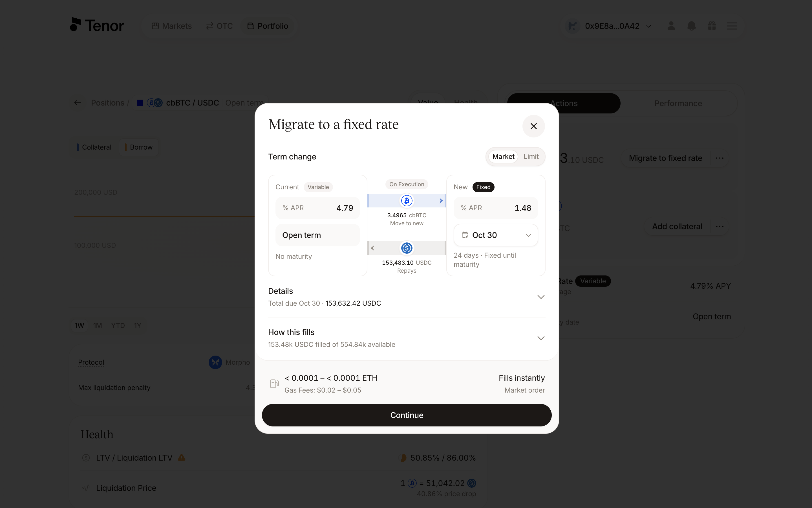Image resolution: width=812 pixels, height=508 pixels.
Task: Click the USDC icon after 51,042.02
Action: (x=471, y=483)
